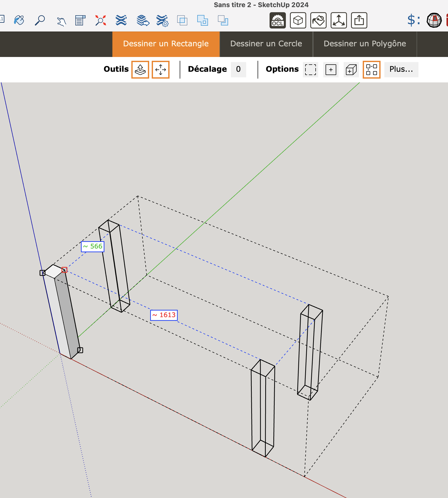Toggle the dashed square option
Viewport: 448px width, 498px height.
click(x=310, y=69)
